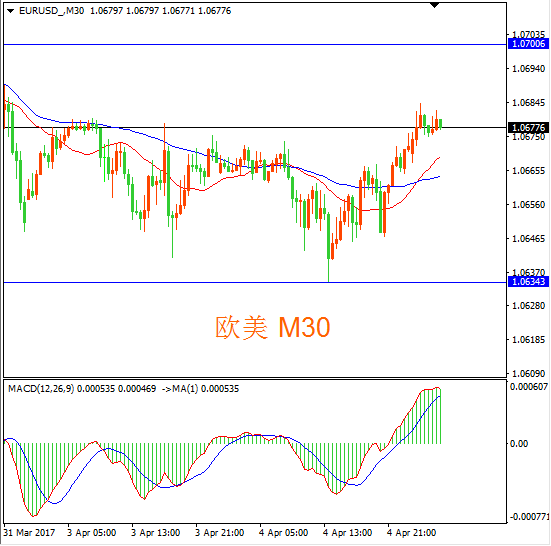Select the upper blue line label 1.07006

pos(528,44)
